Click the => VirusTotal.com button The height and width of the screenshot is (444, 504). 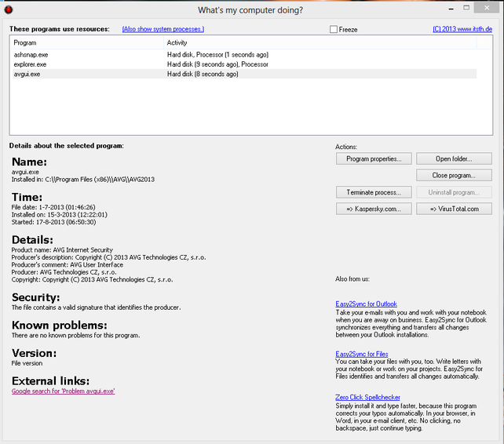[x=454, y=209]
